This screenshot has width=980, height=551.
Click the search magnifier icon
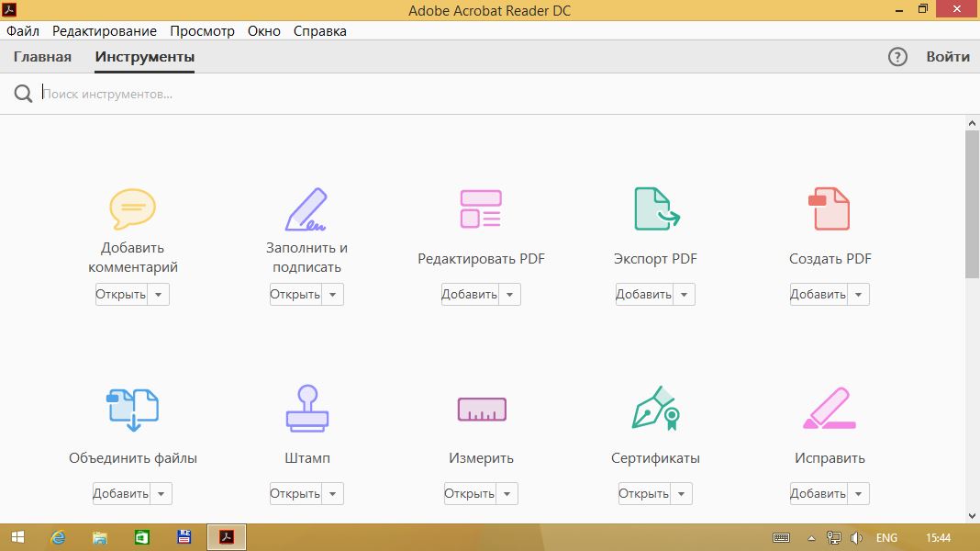click(x=23, y=94)
